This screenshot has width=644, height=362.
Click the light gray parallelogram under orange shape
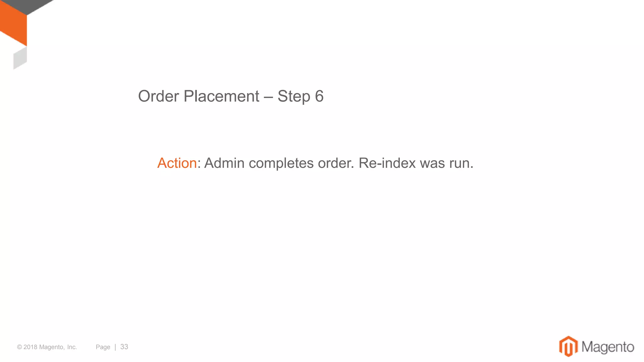tap(20, 58)
